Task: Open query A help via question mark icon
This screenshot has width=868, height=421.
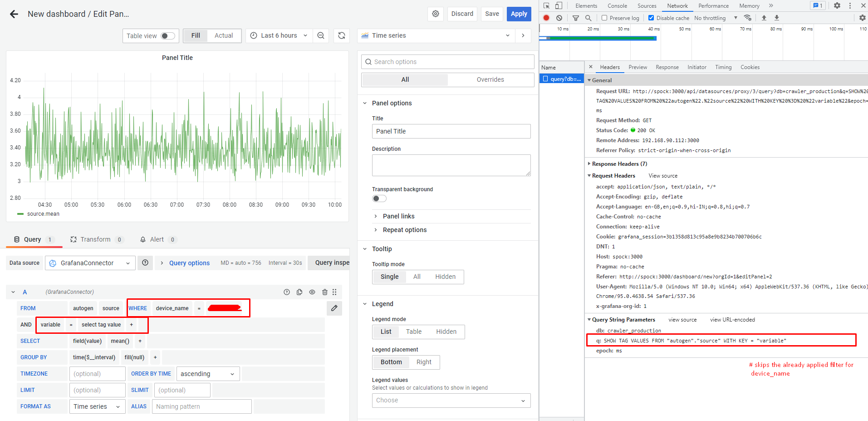Action: coord(287,292)
